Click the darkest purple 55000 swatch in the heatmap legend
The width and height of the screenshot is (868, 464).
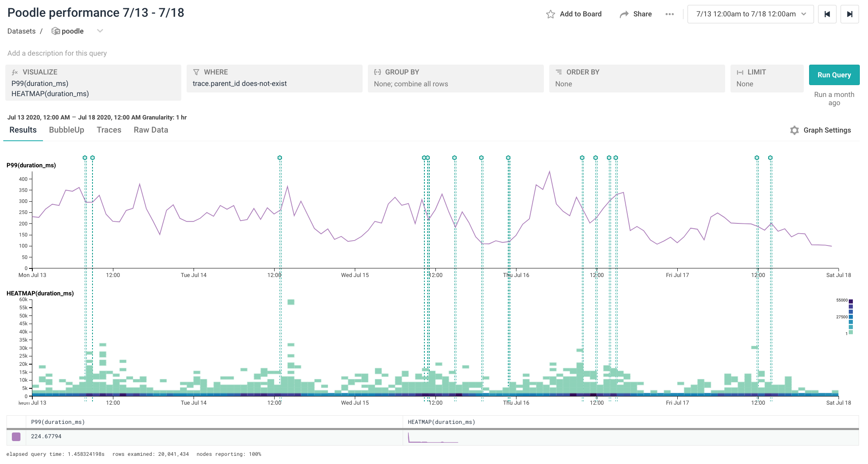(x=851, y=301)
